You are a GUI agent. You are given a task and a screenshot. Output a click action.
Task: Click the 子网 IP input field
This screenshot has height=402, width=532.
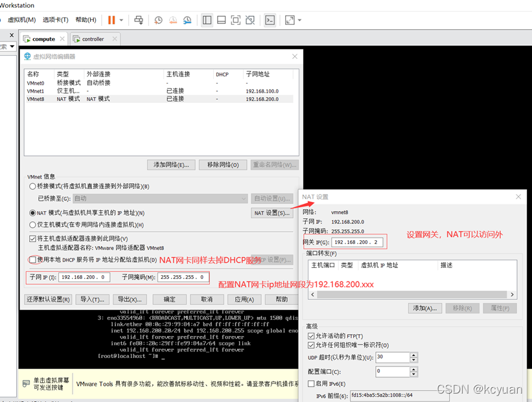pos(84,277)
